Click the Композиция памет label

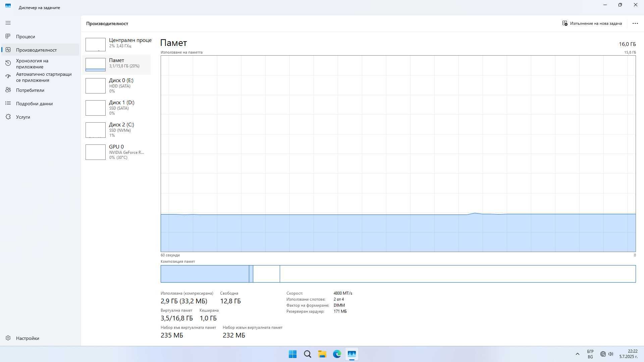coord(178,261)
